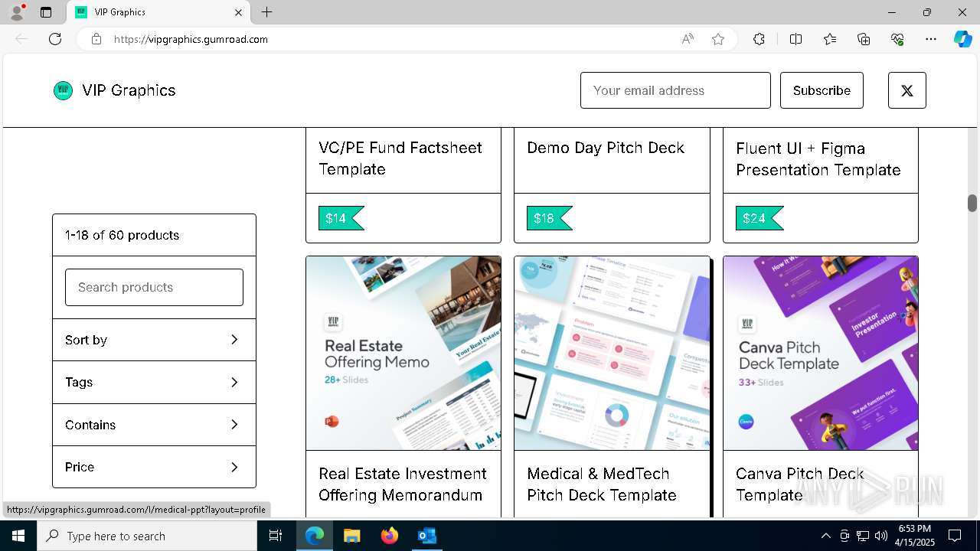Click the Canva Pitch Deck thumbnail
This screenshot has height=551, width=980.
point(820,353)
